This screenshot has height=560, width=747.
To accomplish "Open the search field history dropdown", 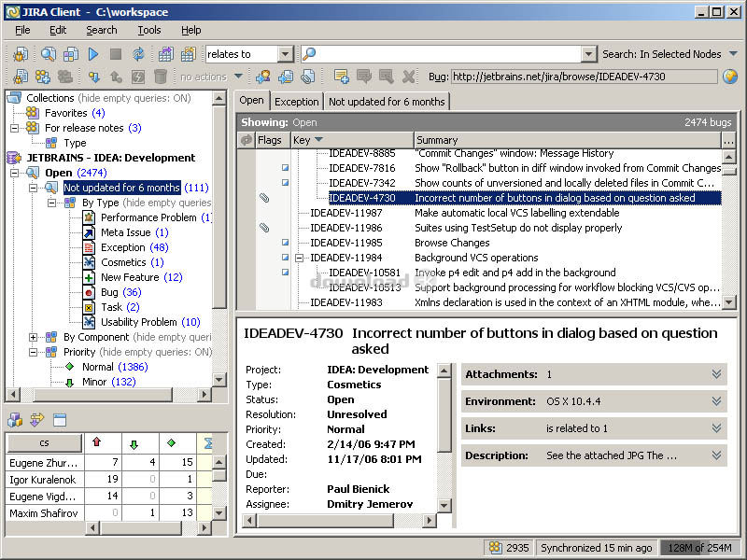I will pos(589,54).
